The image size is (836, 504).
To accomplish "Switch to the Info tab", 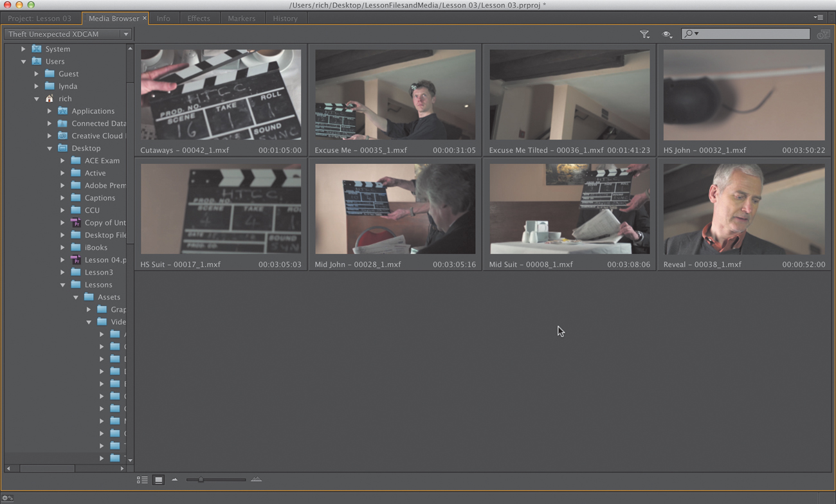I will (x=163, y=18).
